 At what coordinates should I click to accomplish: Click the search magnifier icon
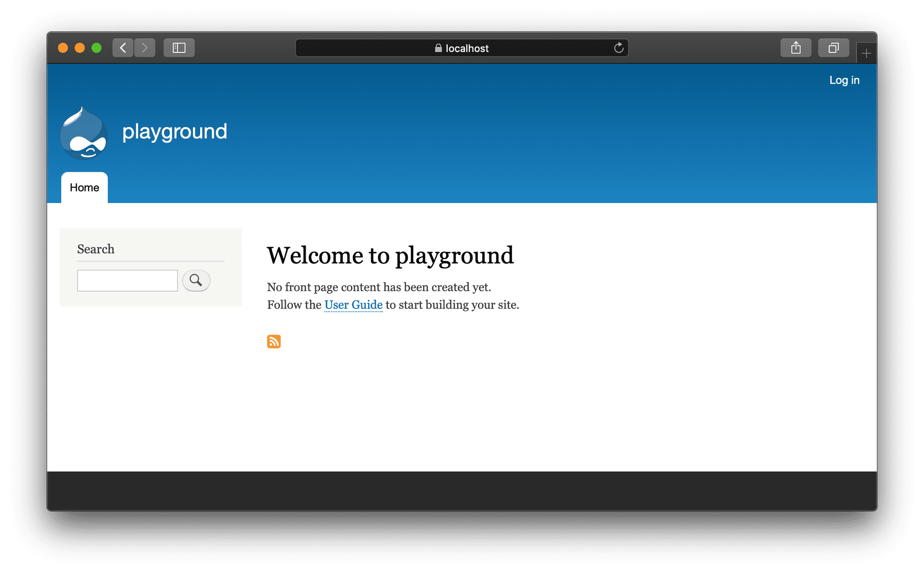pyautogui.click(x=196, y=280)
